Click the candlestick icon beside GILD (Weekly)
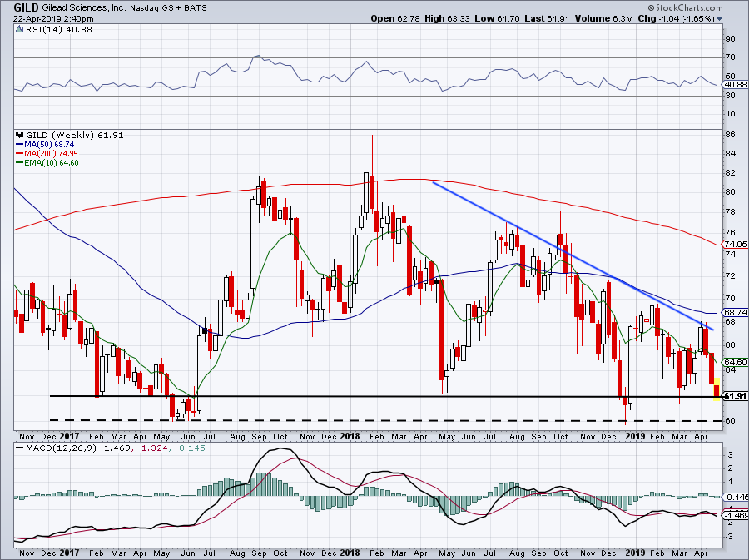 pos(20,135)
